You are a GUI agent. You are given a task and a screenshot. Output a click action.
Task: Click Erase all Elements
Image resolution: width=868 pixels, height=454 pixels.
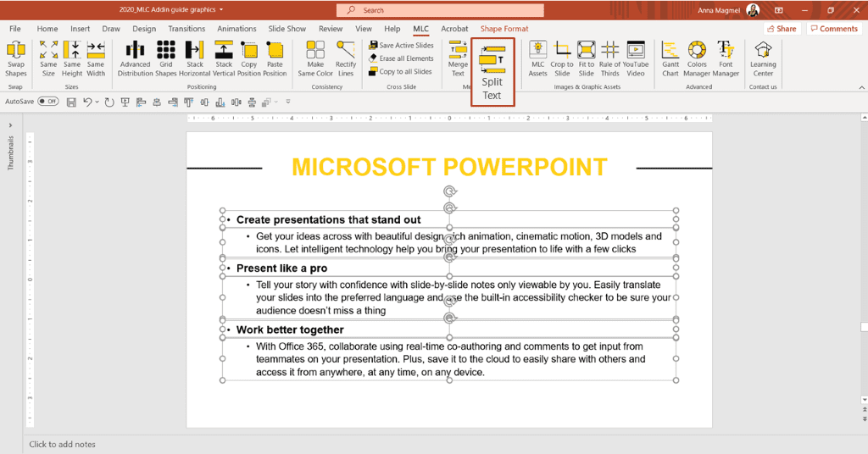401,58
